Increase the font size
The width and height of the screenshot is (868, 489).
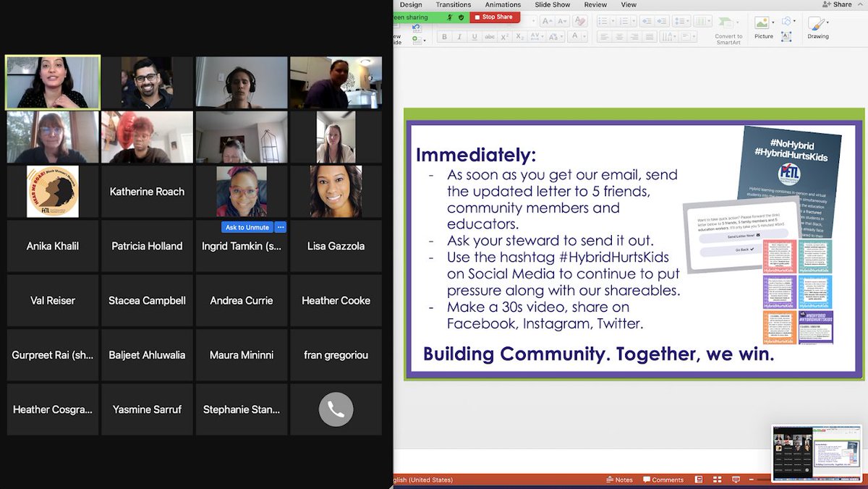pyautogui.click(x=548, y=21)
